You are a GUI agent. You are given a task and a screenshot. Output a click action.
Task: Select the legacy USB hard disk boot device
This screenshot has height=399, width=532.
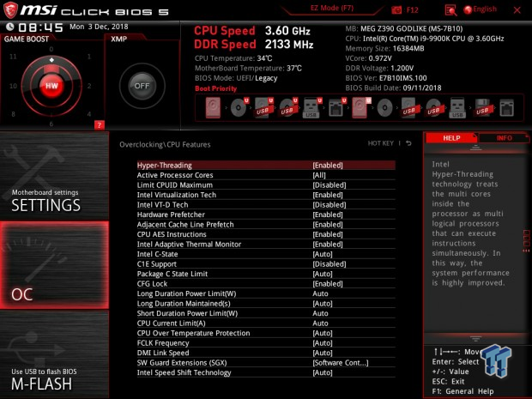(408, 108)
